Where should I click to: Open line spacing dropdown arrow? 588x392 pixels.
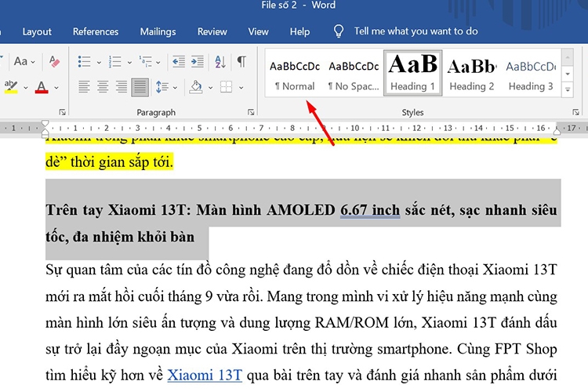point(175,88)
